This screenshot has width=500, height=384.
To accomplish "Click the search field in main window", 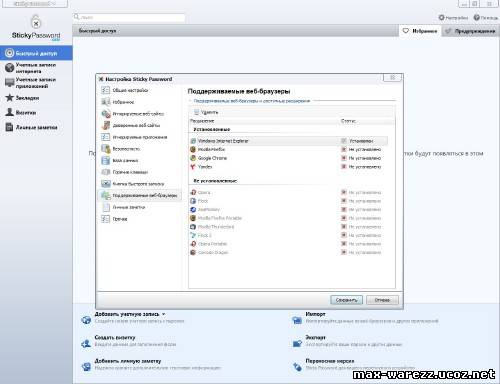I will click(x=129, y=17).
